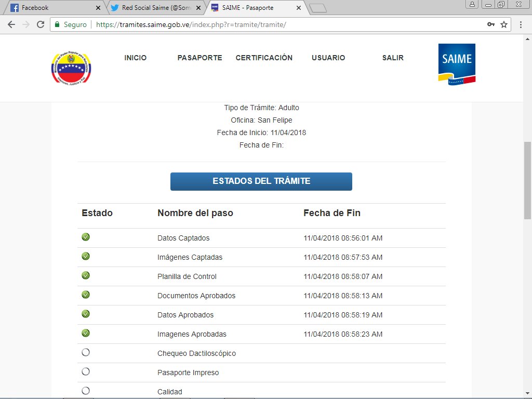Click the Planilla de Control step name
532x399 pixels.
click(x=187, y=276)
